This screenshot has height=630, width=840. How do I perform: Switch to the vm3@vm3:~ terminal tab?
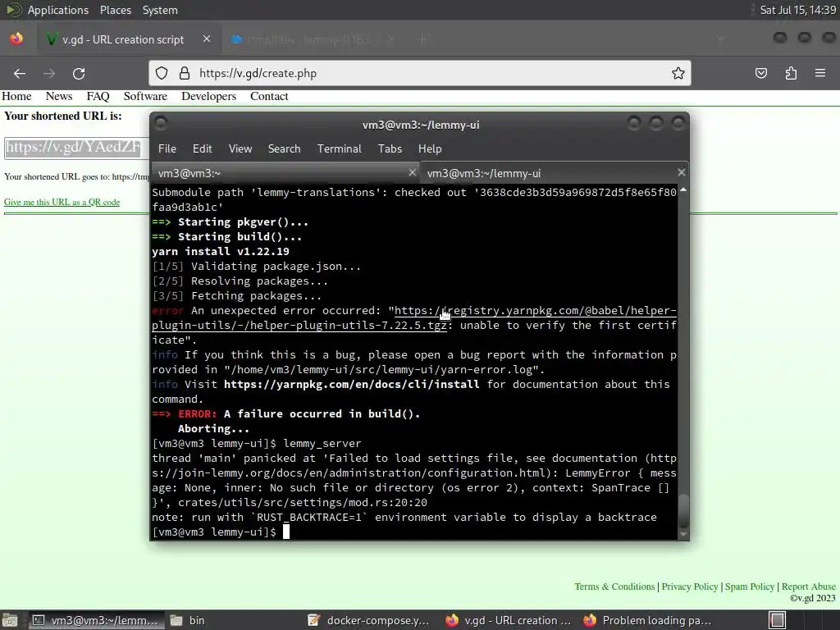[x=285, y=173]
